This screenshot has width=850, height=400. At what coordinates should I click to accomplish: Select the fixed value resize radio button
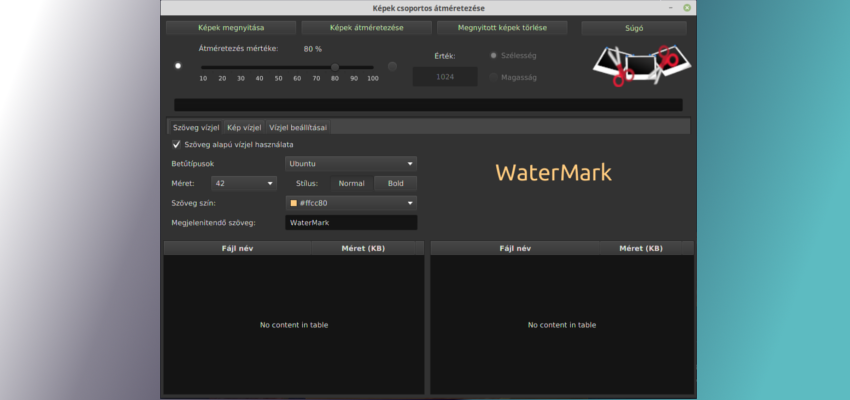[x=392, y=66]
